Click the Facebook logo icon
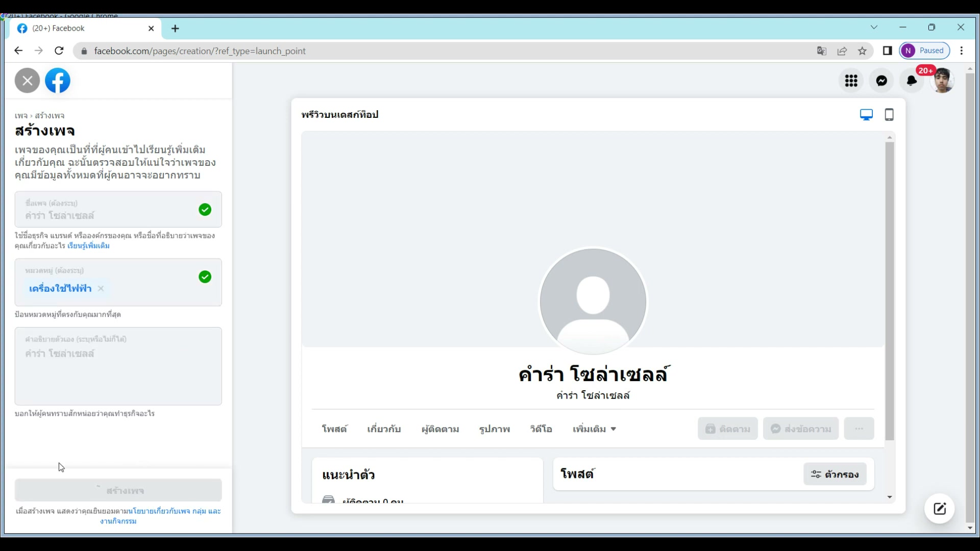 point(58,81)
